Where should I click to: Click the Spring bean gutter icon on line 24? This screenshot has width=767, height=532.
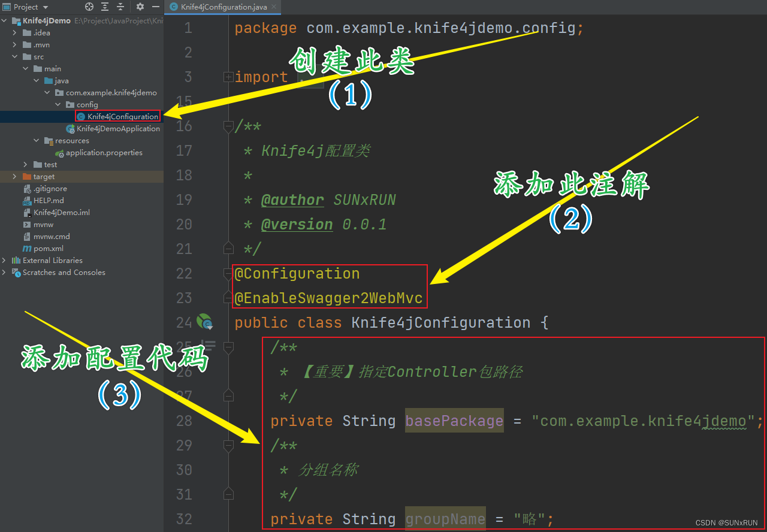click(204, 322)
